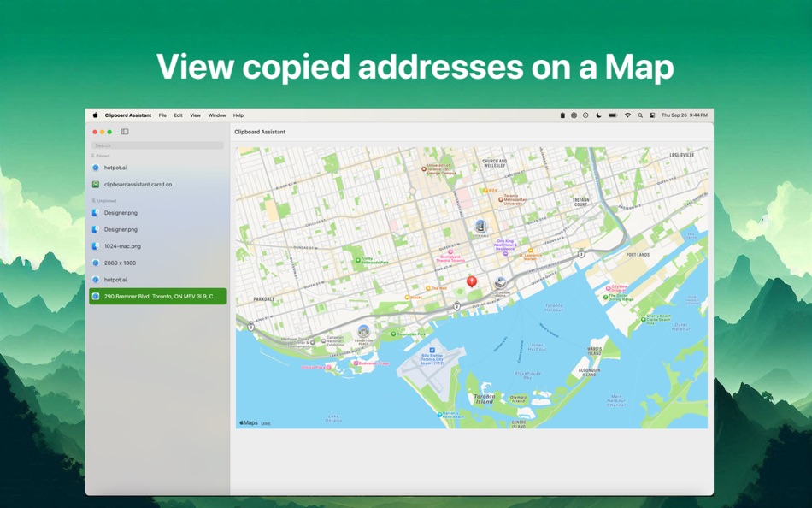Click the Stackt marker on the map
812x508 pixels.
click(x=407, y=297)
